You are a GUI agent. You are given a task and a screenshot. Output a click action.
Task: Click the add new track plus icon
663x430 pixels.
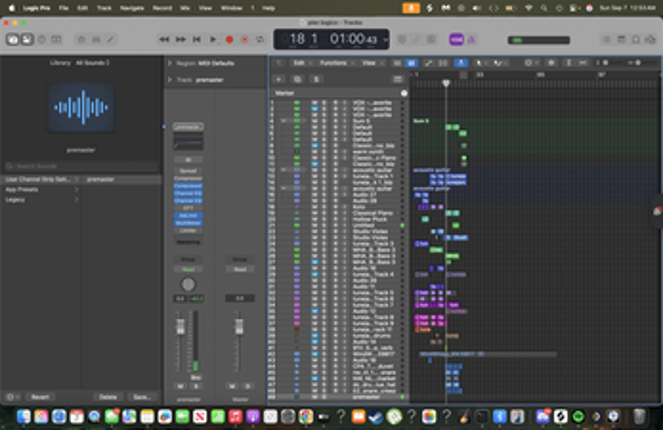pyautogui.click(x=279, y=77)
